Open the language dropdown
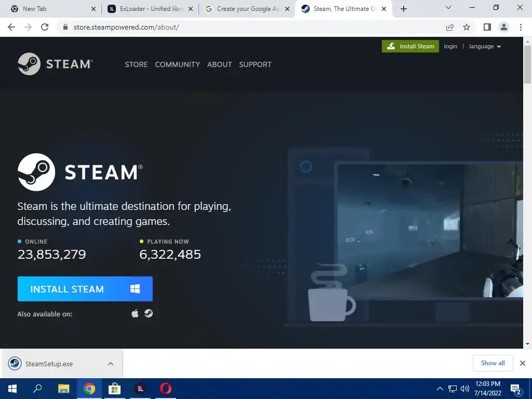This screenshot has height=399, width=532. [x=485, y=46]
